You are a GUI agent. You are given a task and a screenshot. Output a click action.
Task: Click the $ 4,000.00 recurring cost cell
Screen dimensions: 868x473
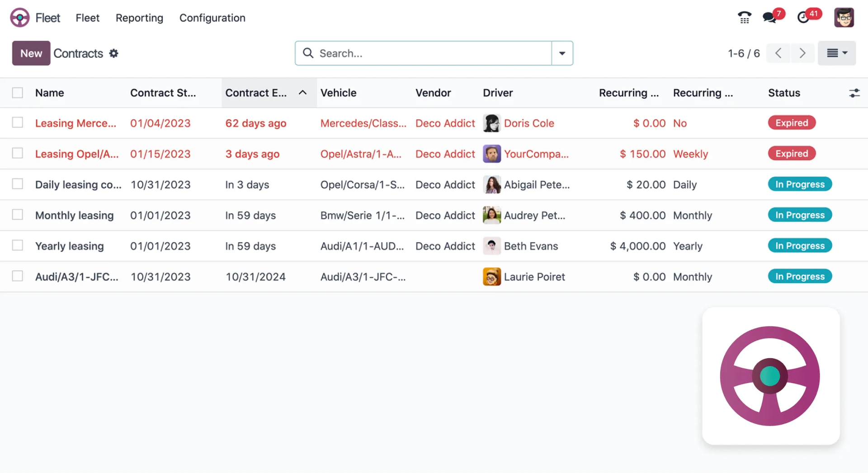[x=638, y=246]
